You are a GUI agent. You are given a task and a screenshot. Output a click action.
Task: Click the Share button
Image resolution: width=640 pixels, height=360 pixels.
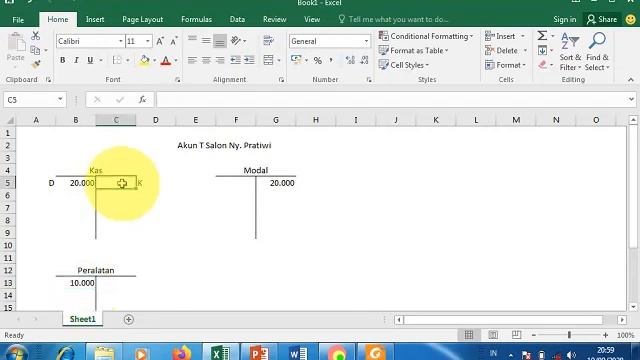coord(602,20)
